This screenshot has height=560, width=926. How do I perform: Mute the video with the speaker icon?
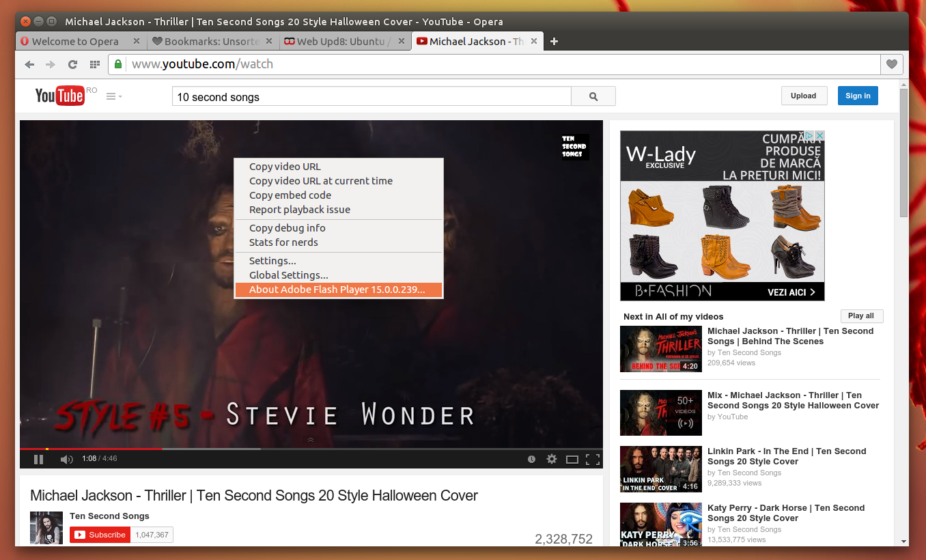(x=66, y=460)
